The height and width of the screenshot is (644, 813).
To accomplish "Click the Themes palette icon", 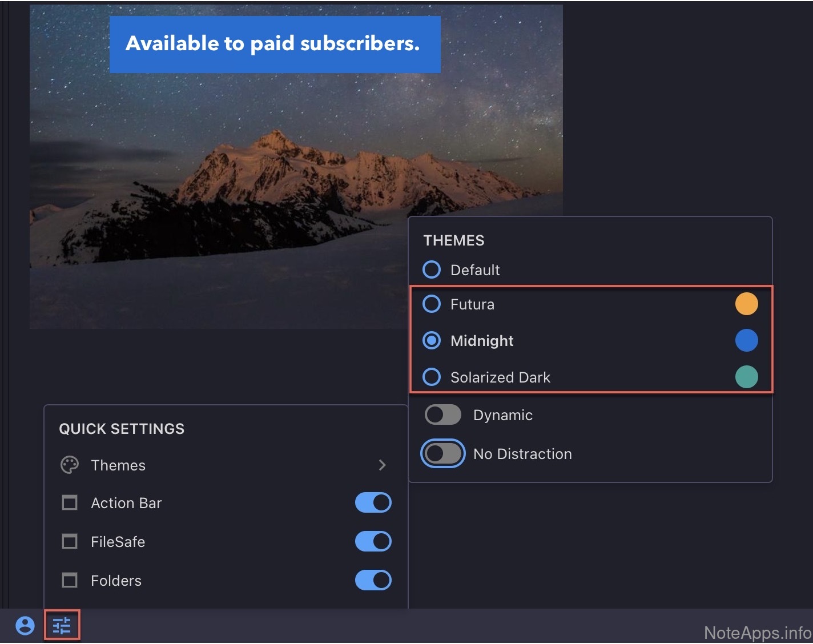I will point(70,465).
